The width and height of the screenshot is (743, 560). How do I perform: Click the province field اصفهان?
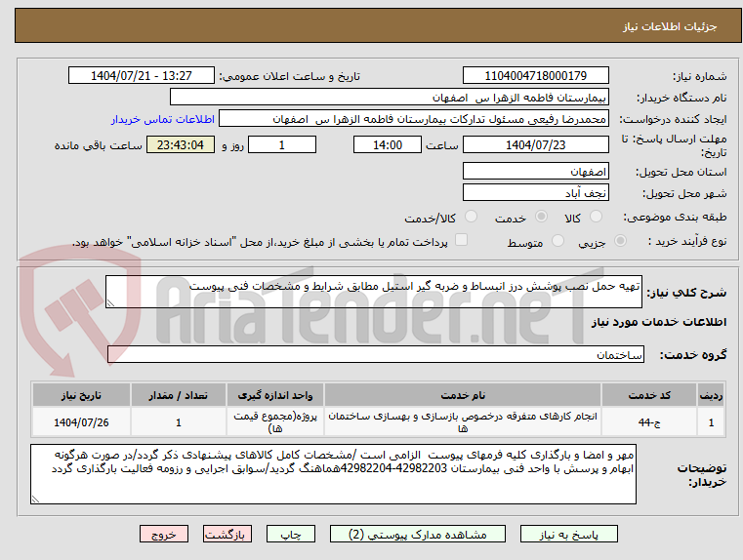535,172
